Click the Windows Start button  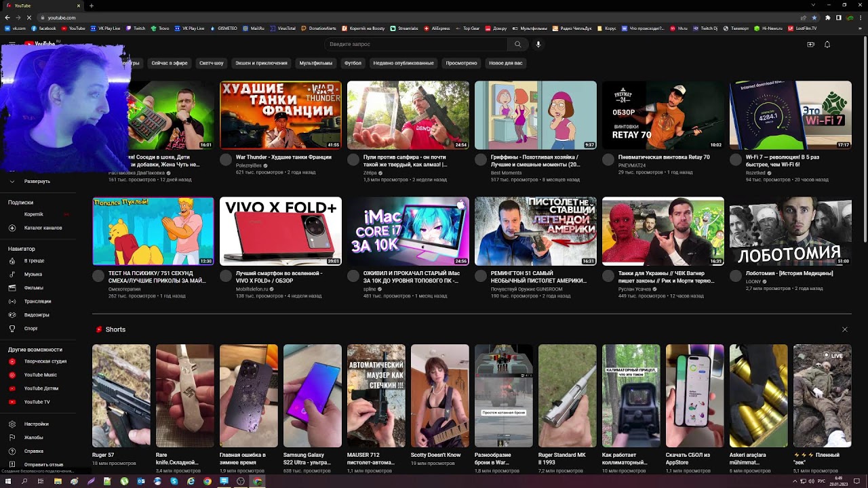tap(7, 481)
